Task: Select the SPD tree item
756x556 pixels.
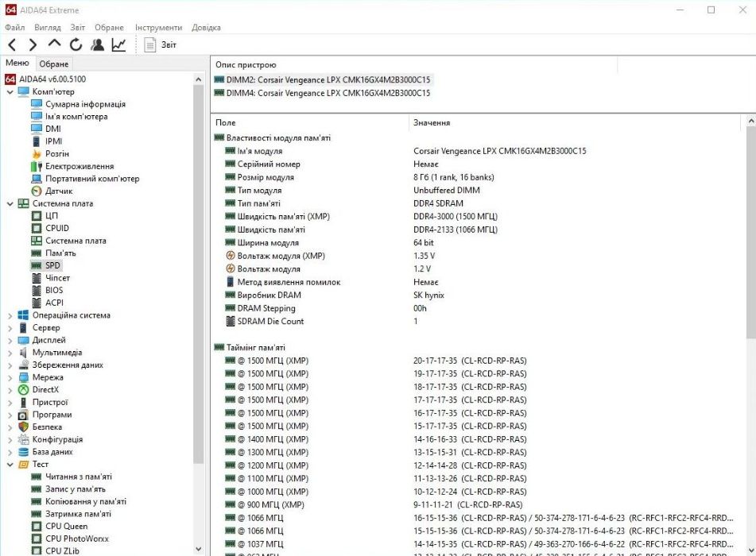Action: pyautogui.click(x=52, y=265)
